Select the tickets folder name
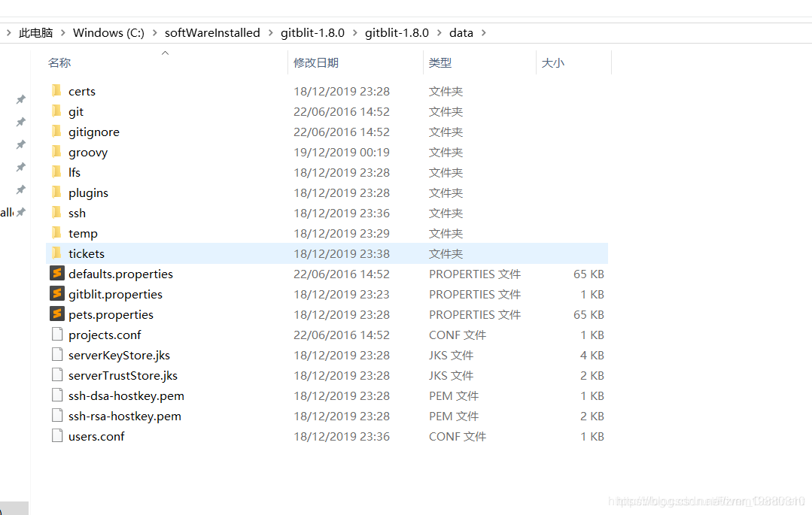 (87, 253)
